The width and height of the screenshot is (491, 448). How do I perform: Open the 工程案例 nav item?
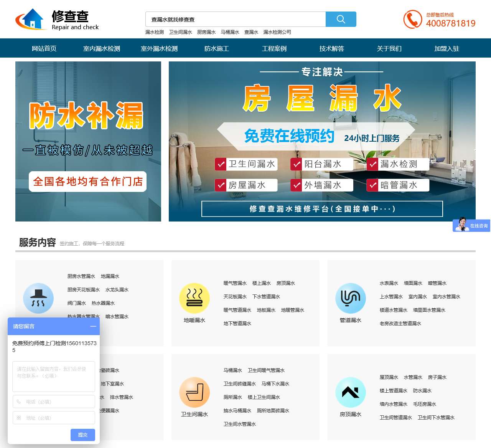pos(274,48)
